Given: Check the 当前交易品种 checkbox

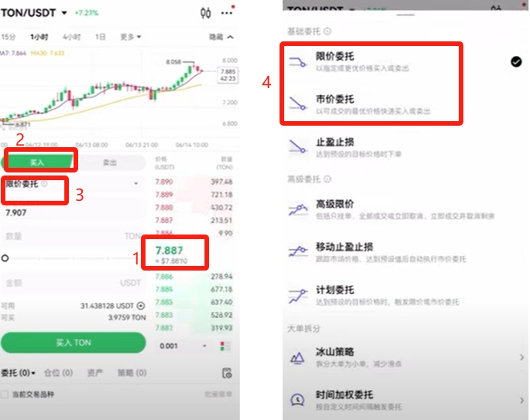Looking at the screenshot, I should pos(5,394).
